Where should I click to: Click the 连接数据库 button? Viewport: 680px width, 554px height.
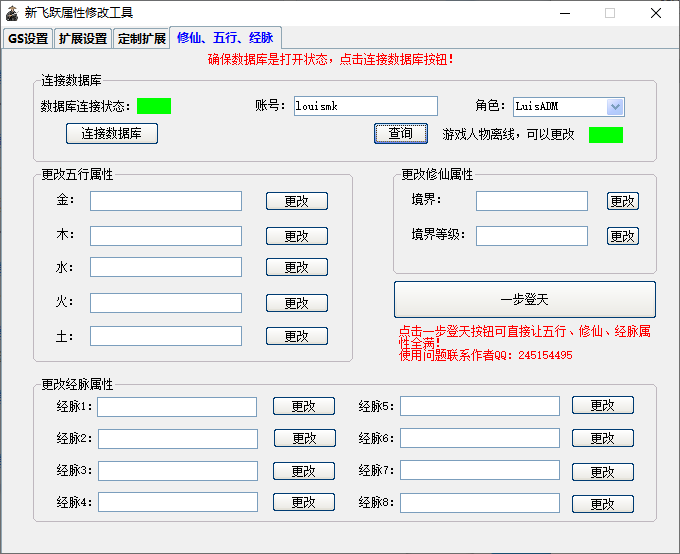tap(112, 133)
